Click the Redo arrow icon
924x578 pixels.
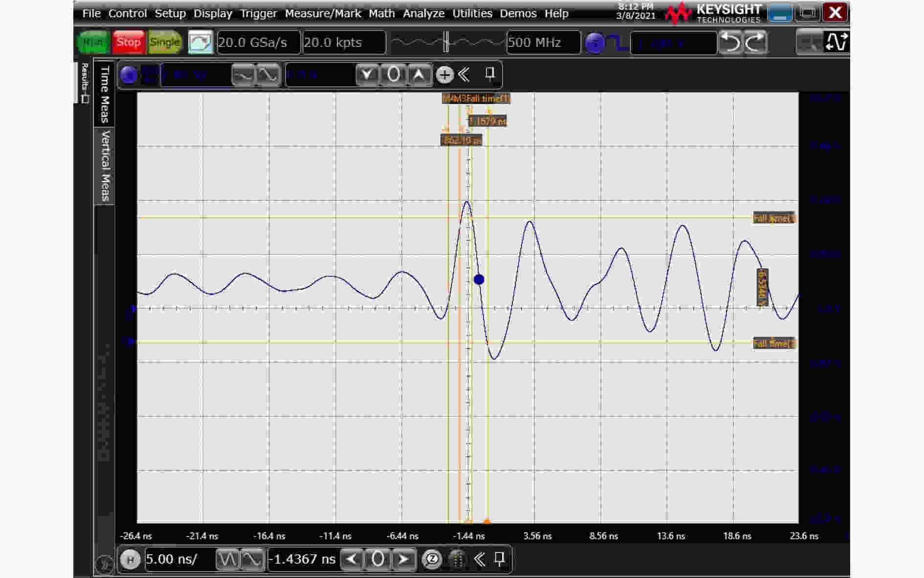[756, 43]
